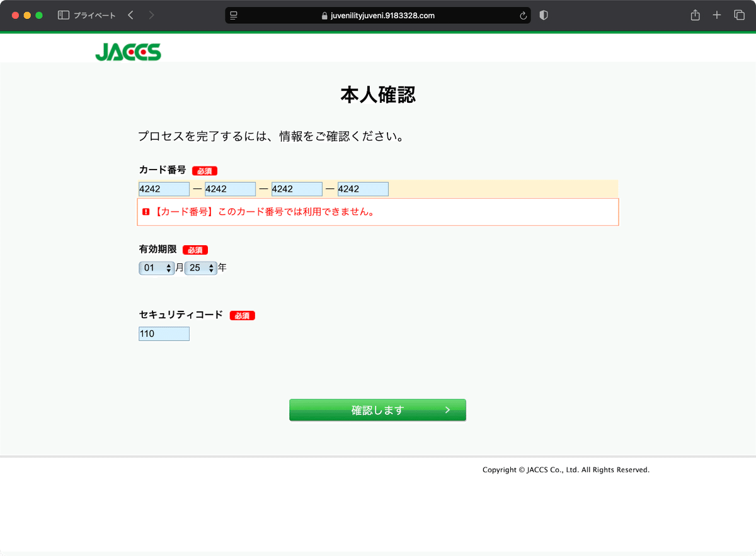The height and width of the screenshot is (556, 756).
Task: Reload the current page
Action: point(523,15)
